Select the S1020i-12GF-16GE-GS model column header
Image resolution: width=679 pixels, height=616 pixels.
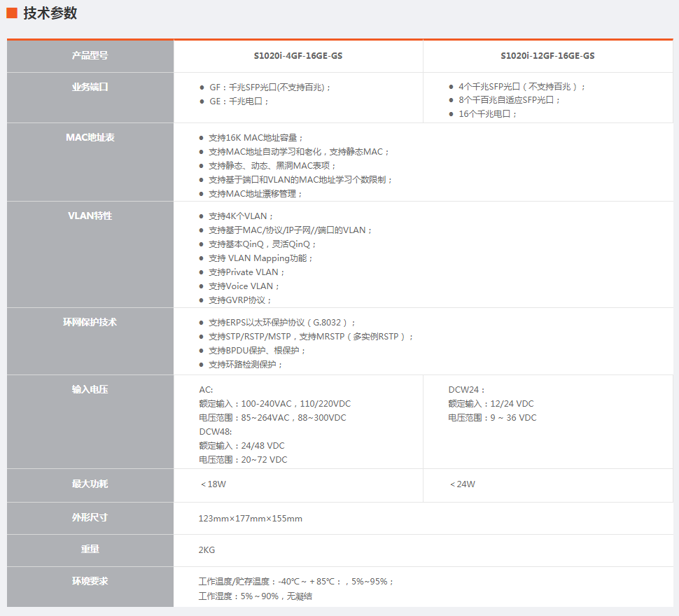(x=547, y=56)
